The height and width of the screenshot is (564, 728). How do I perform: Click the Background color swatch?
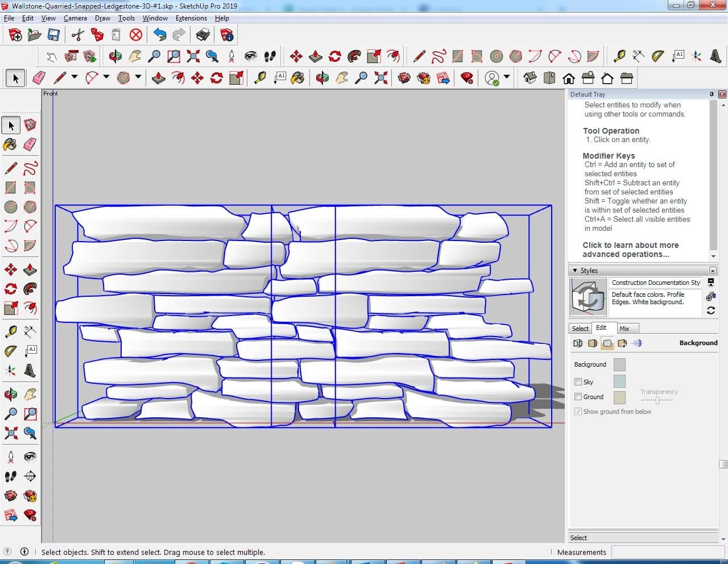pyautogui.click(x=619, y=364)
